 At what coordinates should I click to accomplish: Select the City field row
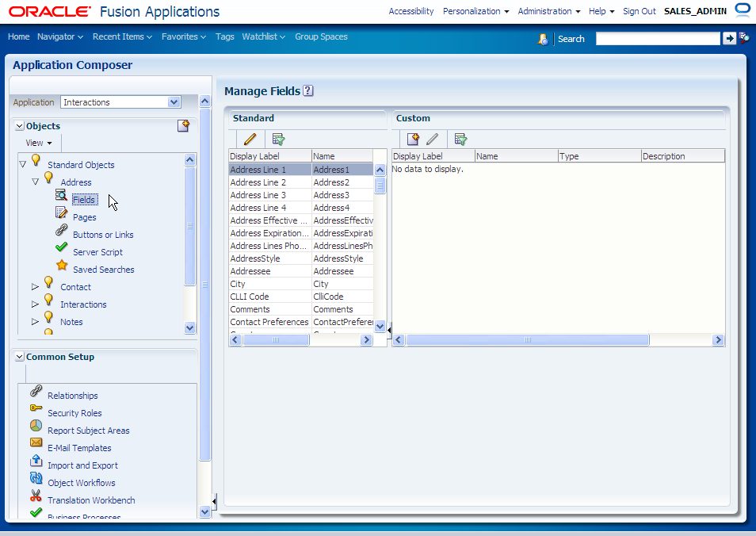[x=300, y=284]
